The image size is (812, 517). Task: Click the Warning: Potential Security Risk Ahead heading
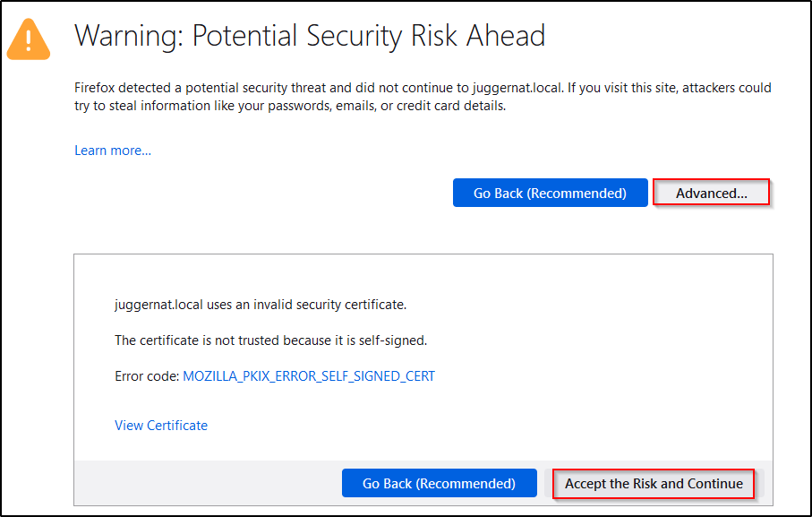310,36
